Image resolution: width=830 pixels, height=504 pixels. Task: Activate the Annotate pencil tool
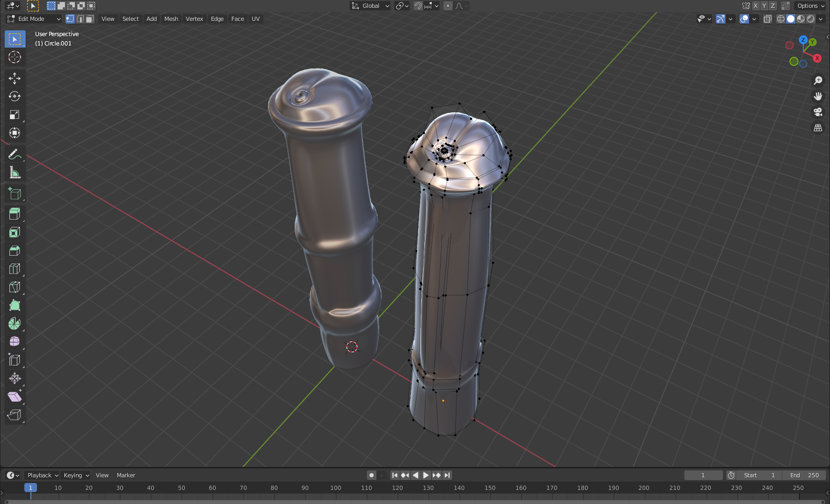tap(15, 154)
